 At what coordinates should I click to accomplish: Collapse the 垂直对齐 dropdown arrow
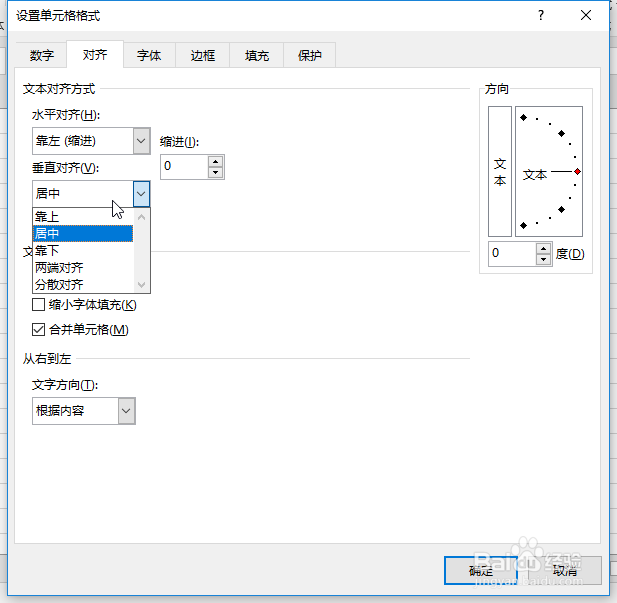(x=141, y=194)
